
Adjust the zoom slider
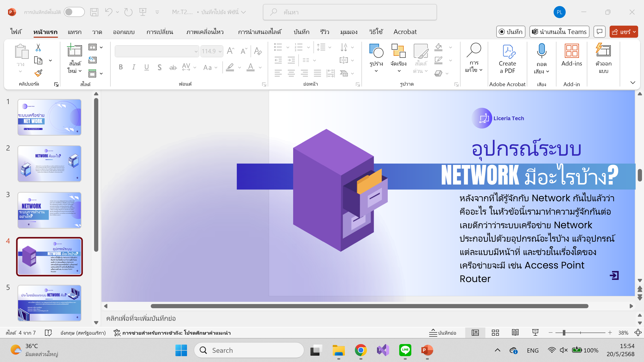click(x=564, y=333)
